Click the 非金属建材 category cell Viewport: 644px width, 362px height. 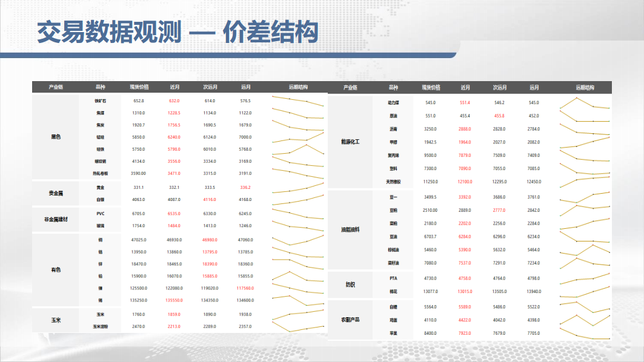point(56,219)
